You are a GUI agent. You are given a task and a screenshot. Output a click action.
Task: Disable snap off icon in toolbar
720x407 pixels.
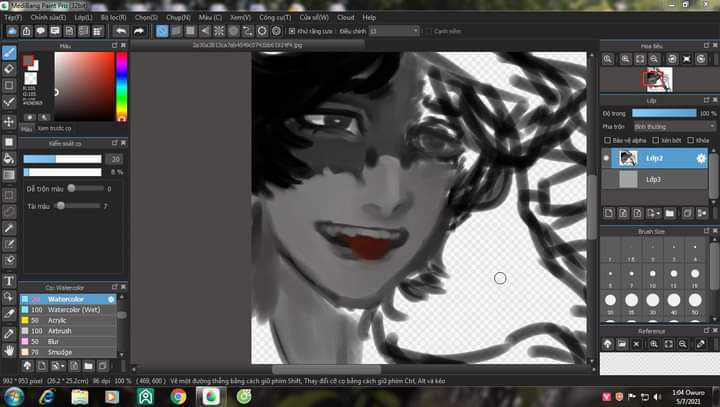tap(162, 31)
